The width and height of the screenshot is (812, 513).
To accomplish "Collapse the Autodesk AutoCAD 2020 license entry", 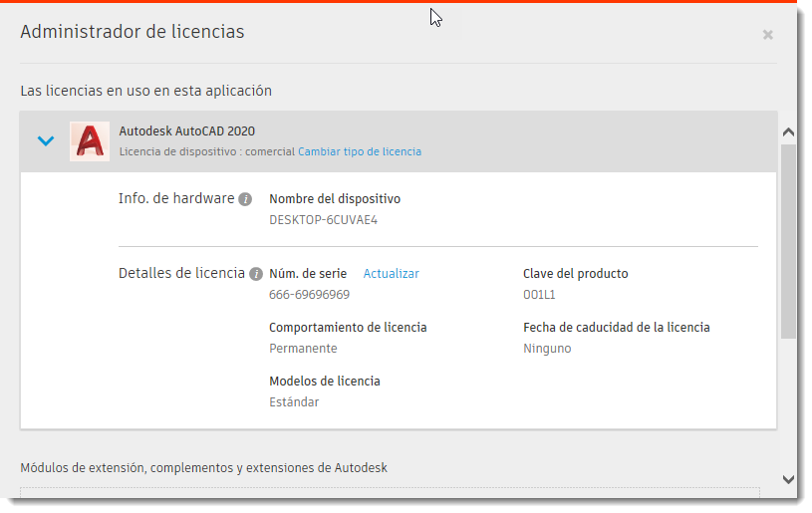I will point(46,140).
